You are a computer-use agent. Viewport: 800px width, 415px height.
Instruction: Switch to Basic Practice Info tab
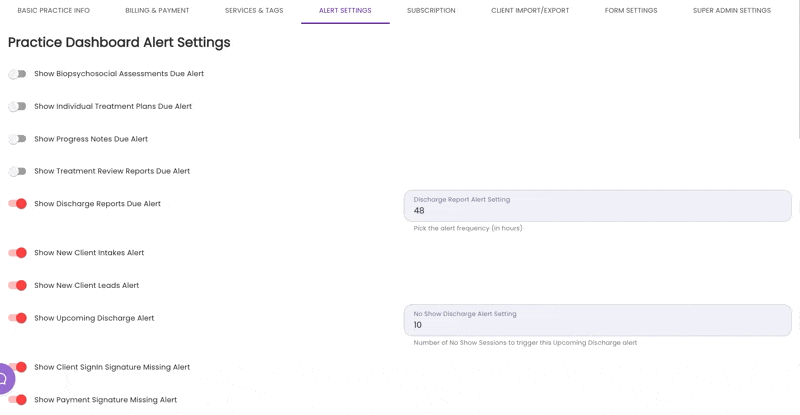tap(54, 11)
